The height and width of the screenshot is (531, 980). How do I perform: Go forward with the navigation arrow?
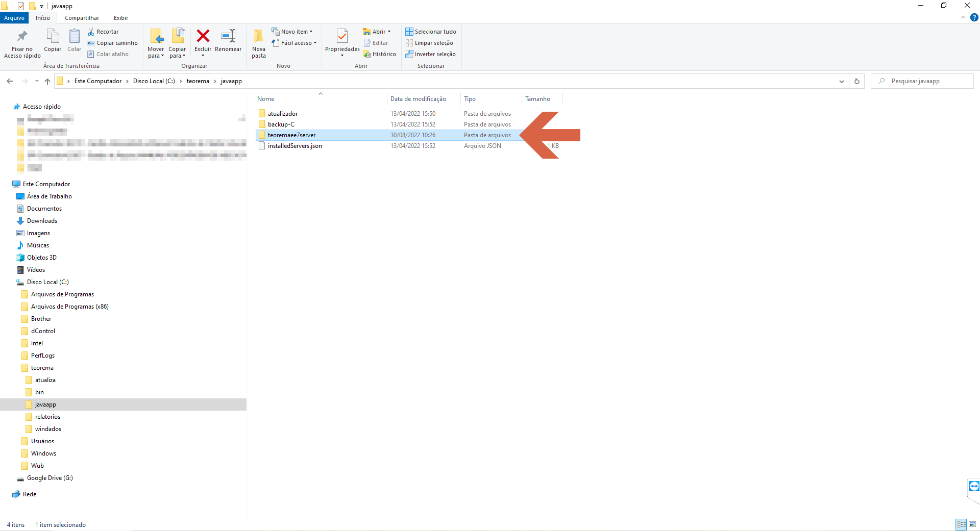(x=24, y=81)
